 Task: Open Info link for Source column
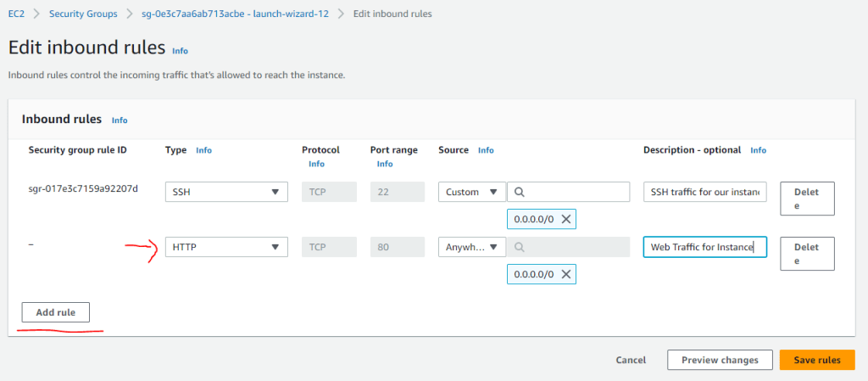pos(486,150)
